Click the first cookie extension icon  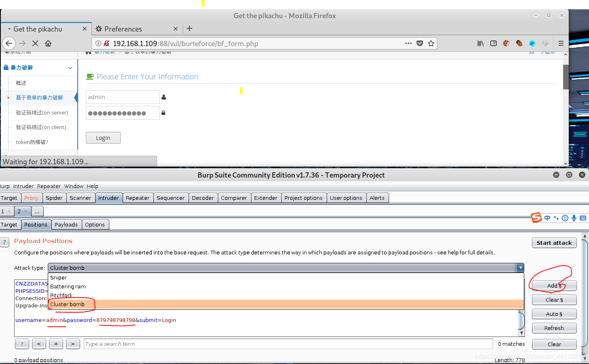tap(506, 43)
